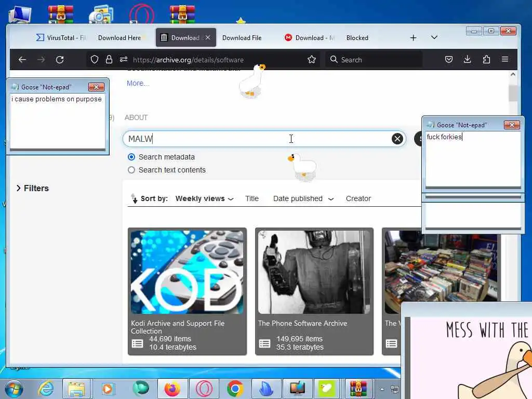Open the Pocket save icon
The width and height of the screenshot is (532, 399).
click(x=448, y=60)
